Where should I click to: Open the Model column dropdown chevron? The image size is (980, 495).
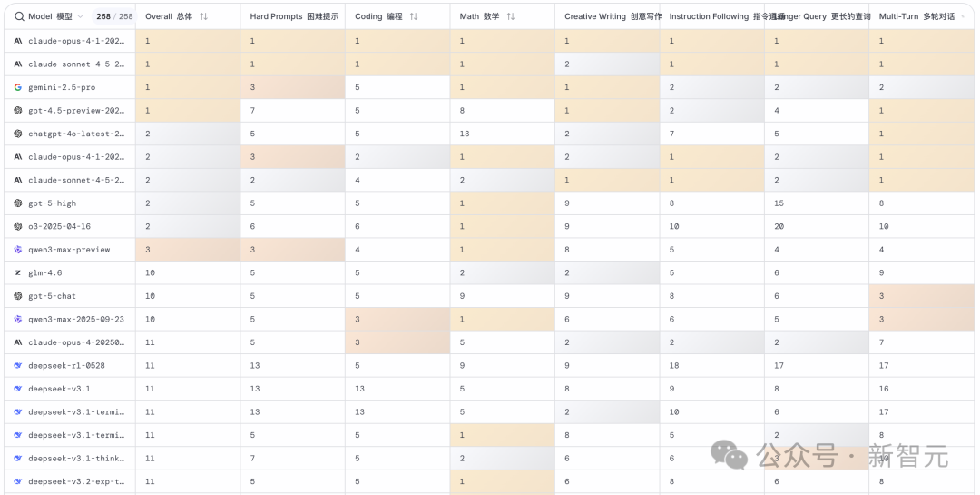pyautogui.click(x=80, y=17)
